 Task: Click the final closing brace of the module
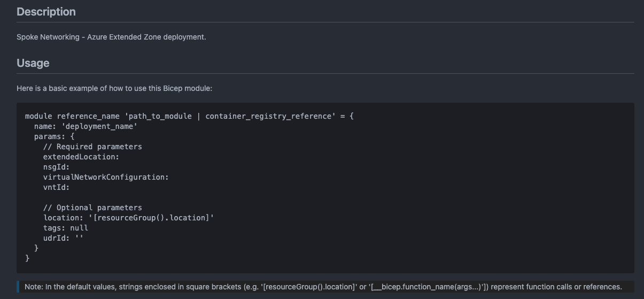click(27, 258)
